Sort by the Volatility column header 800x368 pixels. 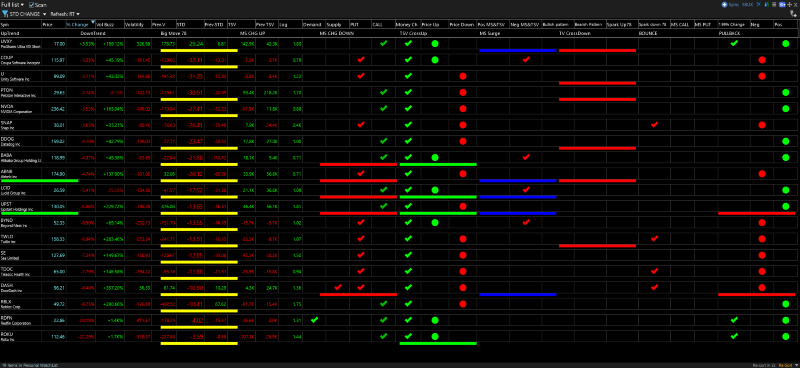137,24
